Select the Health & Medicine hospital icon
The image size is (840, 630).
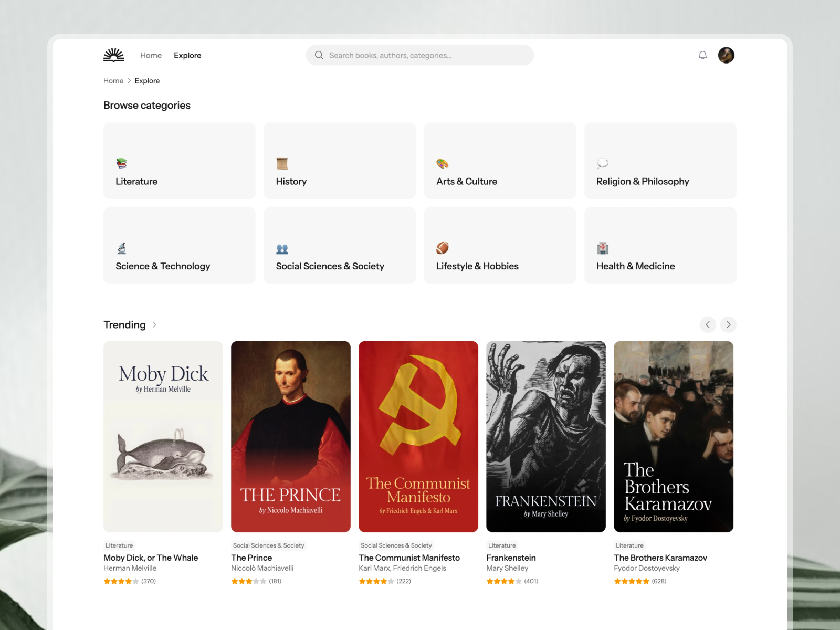click(602, 248)
